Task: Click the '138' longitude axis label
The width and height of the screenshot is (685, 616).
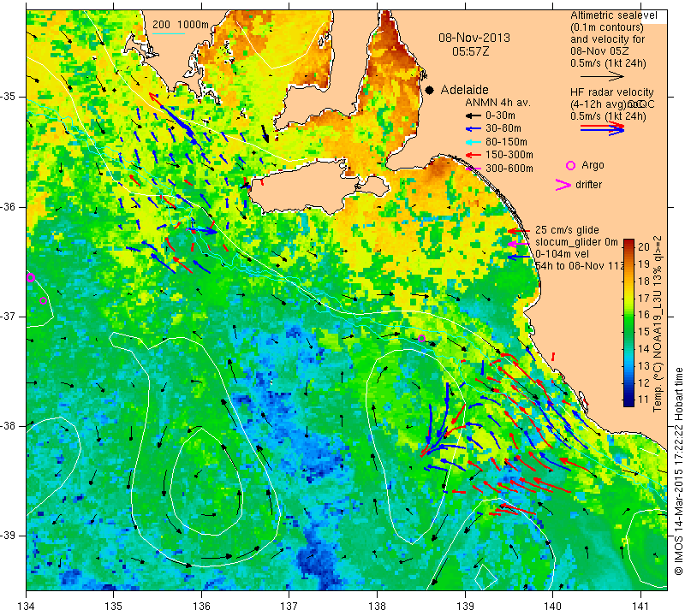Action: (378, 607)
